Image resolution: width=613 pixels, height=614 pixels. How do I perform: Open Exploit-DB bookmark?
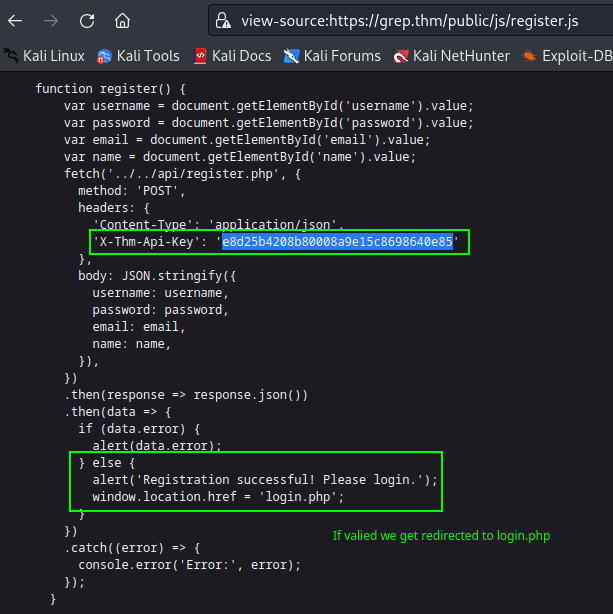(x=567, y=56)
